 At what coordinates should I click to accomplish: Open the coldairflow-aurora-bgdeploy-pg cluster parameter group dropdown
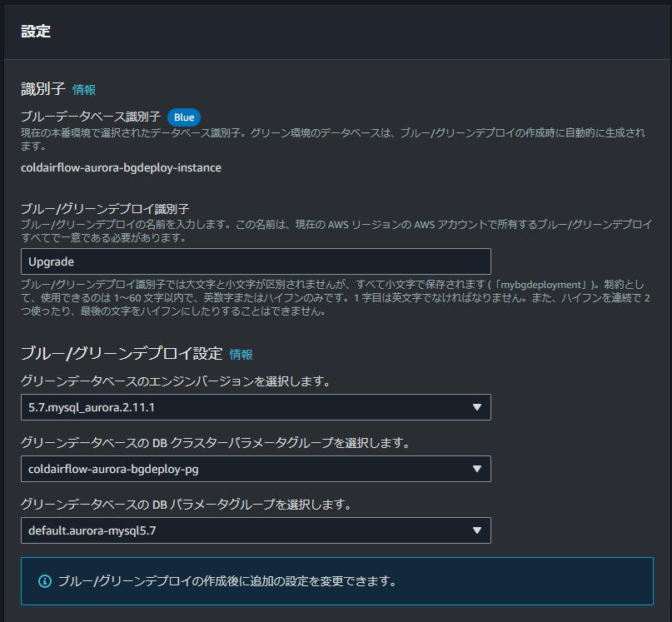[255, 469]
